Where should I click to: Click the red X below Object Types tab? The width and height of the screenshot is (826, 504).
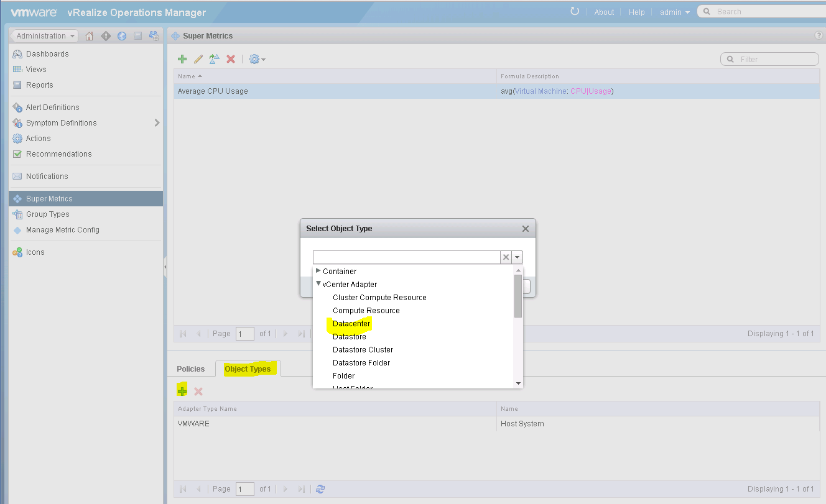point(198,392)
